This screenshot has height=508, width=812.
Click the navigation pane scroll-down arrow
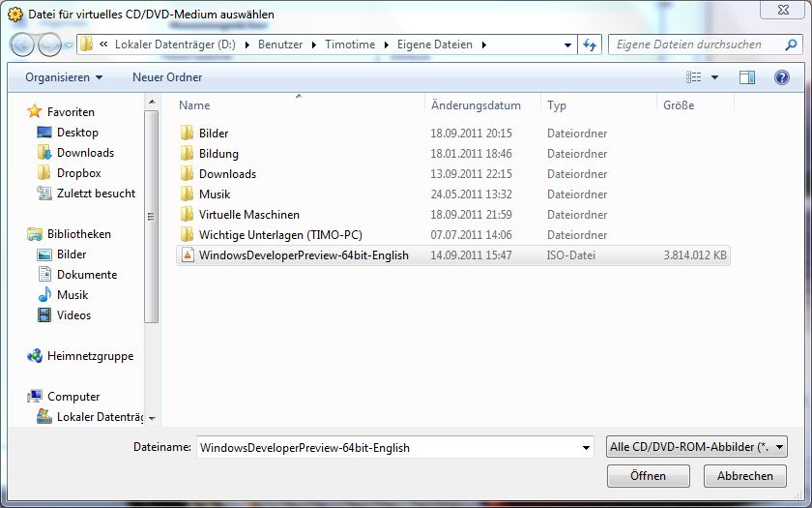[x=152, y=418]
